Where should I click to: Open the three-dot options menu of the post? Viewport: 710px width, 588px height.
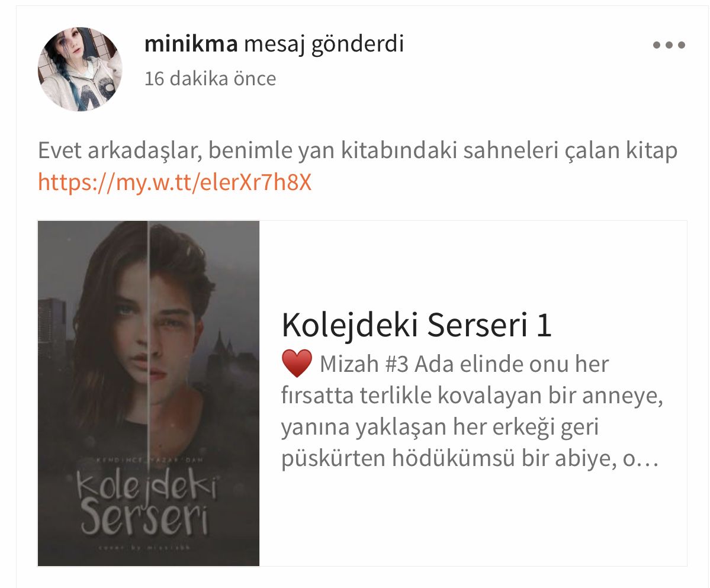click(669, 45)
